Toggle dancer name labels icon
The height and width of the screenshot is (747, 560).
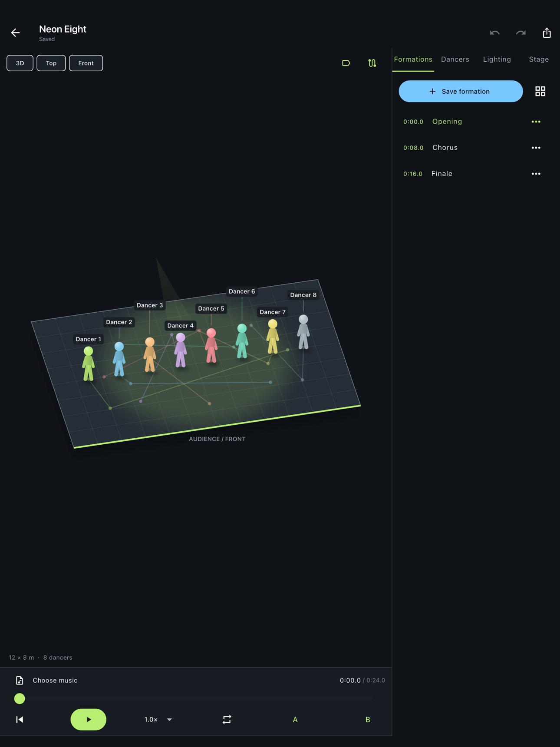tap(346, 63)
